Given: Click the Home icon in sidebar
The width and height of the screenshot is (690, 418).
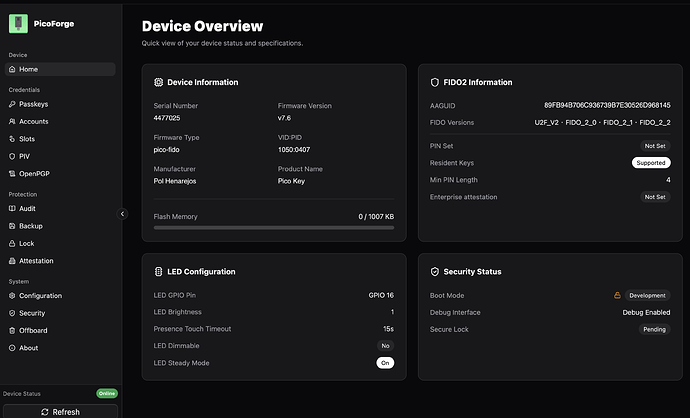Looking at the screenshot, I should pyautogui.click(x=12, y=69).
